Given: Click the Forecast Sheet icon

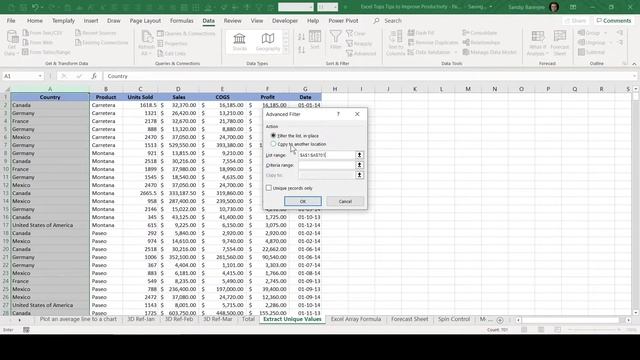Looking at the screenshot, I should tap(560, 43).
